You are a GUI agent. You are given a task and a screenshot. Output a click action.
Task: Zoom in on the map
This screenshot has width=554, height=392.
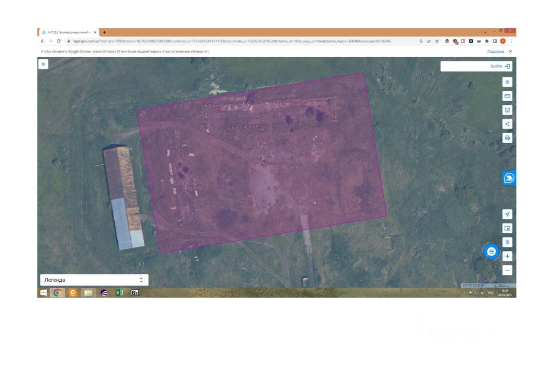(507, 256)
